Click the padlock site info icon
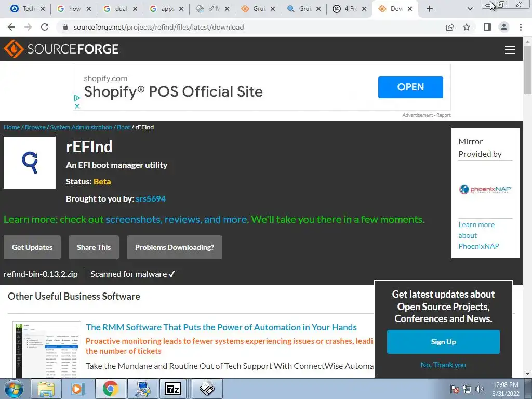532x399 pixels. (x=65, y=27)
